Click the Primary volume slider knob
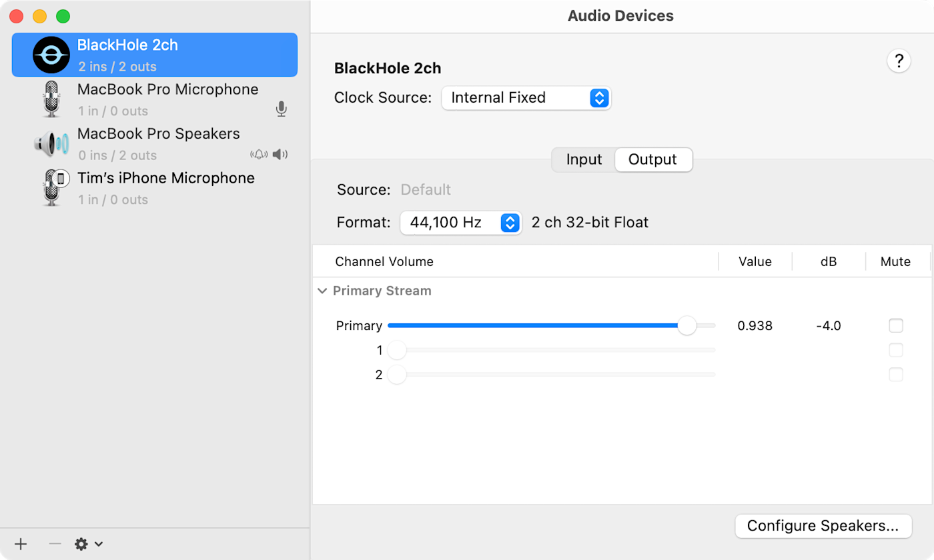This screenshot has height=560, width=934. coord(686,326)
